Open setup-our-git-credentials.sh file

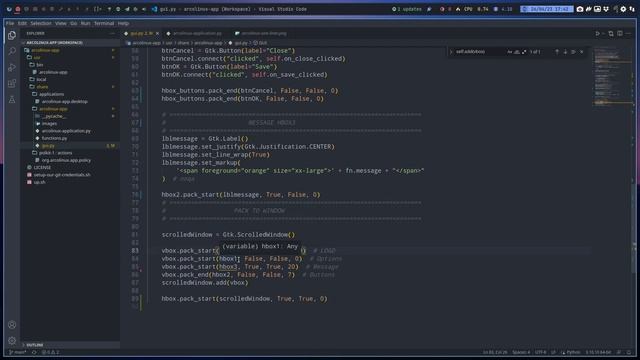62,175
